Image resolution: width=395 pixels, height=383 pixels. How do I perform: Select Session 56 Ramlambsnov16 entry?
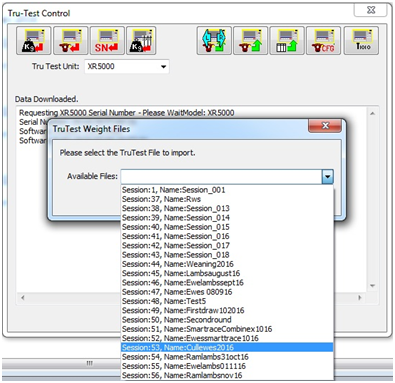pyautogui.click(x=227, y=375)
